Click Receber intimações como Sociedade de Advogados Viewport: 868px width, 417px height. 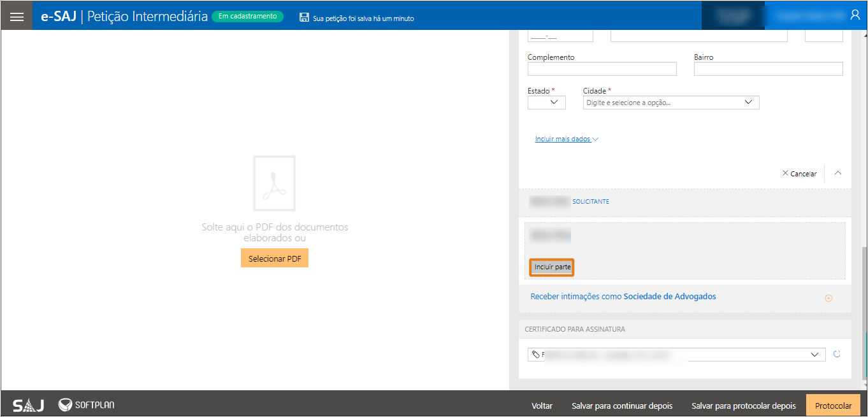tap(623, 297)
